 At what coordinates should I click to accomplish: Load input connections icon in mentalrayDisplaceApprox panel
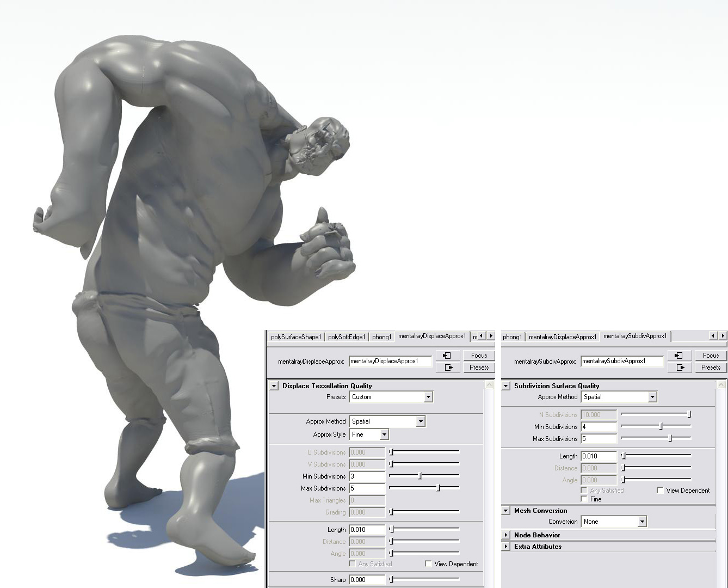[x=448, y=356]
